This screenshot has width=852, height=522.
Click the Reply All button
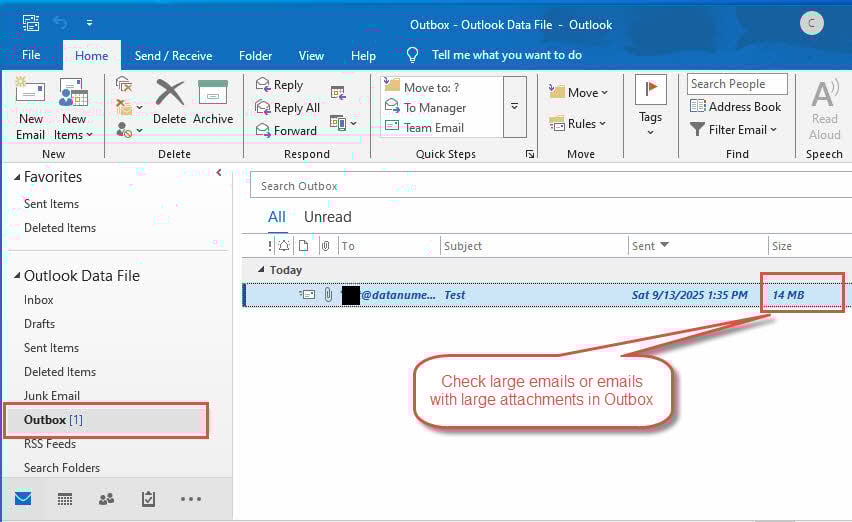pyautogui.click(x=288, y=108)
